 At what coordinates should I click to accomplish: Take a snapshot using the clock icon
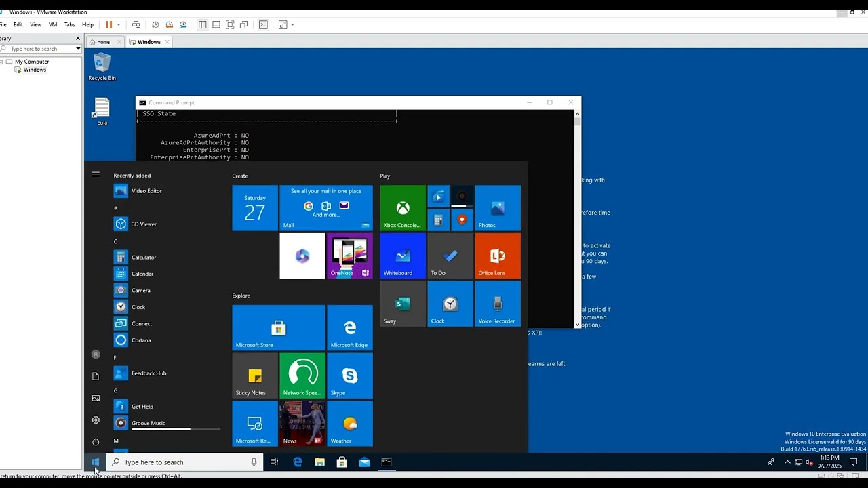pyautogui.click(x=155, y=24)
